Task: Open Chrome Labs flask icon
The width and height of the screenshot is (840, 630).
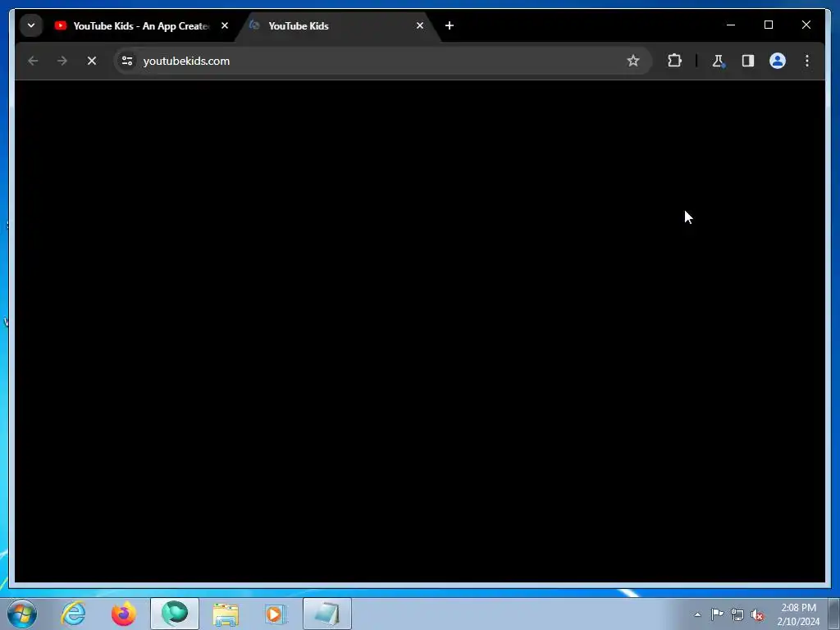Action: [x=719, y=61]
